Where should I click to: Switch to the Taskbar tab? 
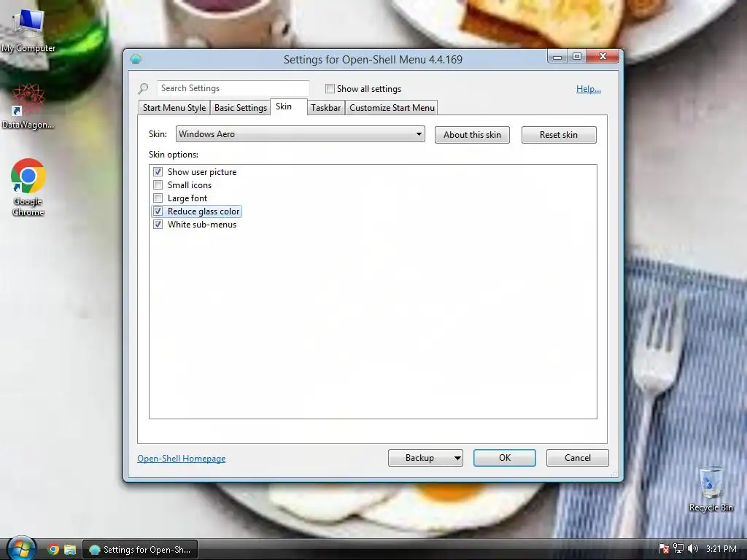click(x=326, y=108)
